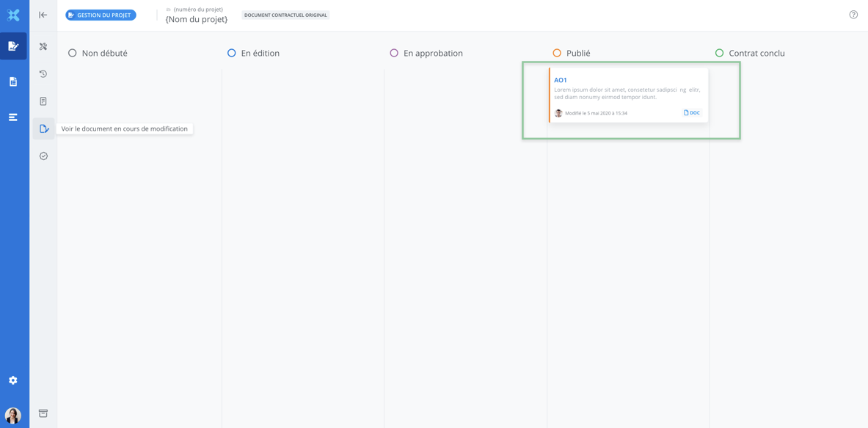Click the document page icon in gray sidebar
This screenshot has width=868, height=428.
coord(43,101)
